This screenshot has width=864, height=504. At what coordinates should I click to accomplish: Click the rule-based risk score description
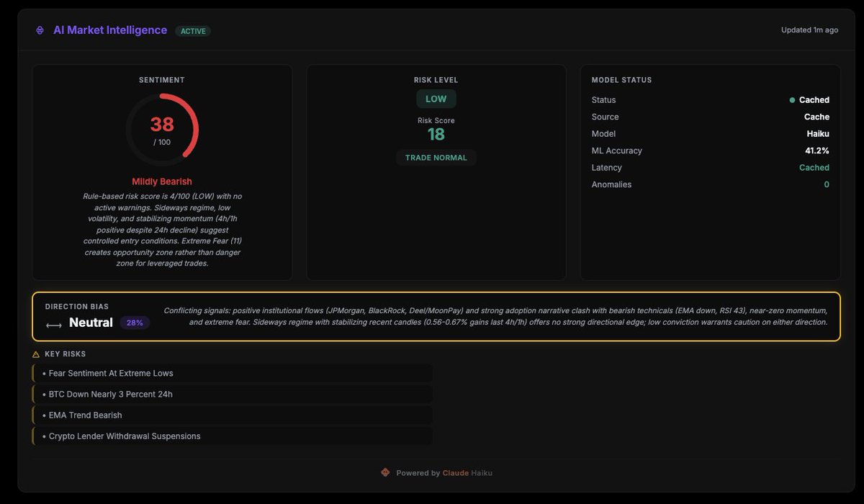162,230
